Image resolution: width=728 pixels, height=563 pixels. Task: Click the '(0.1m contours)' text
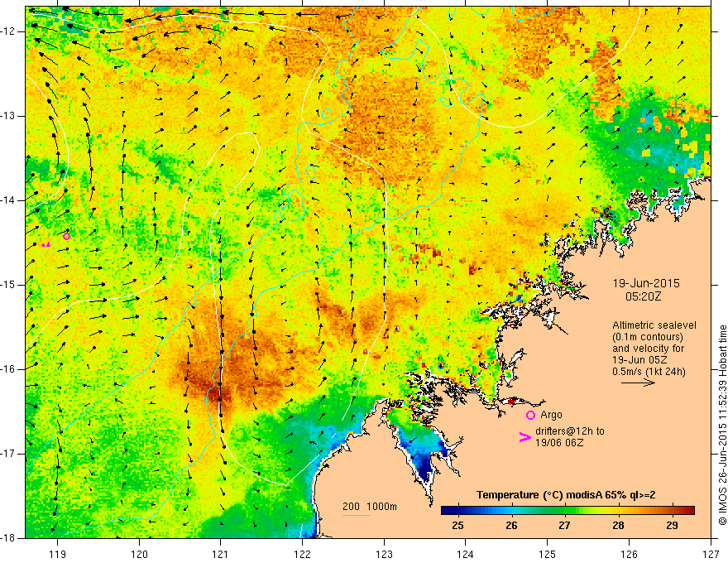tap(648, 337)
